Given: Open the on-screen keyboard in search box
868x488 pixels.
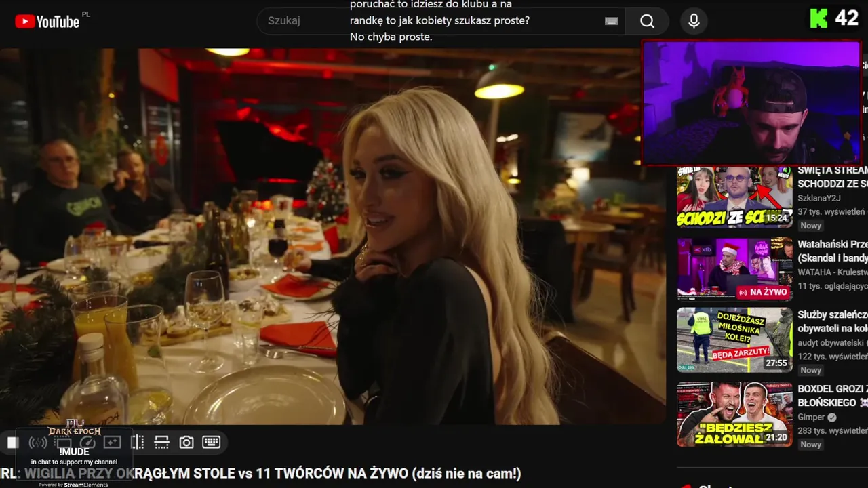Looking at the screenshot, I should coord(612,21).
